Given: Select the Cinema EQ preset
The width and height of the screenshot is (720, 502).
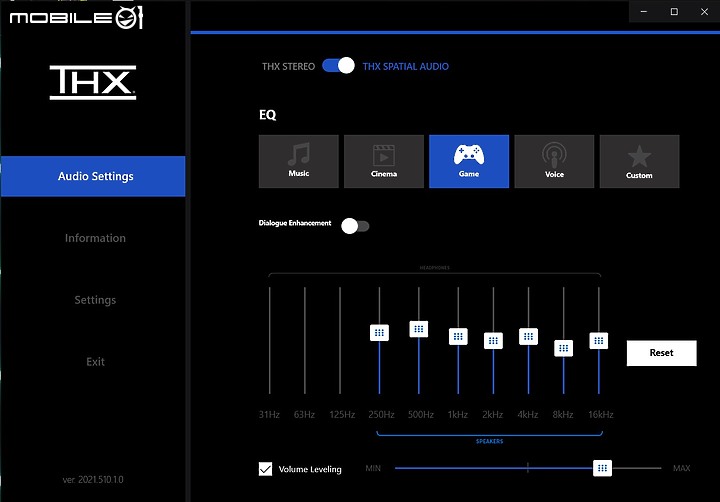Looking at the screenshot, I should click(x=384, y=161).
